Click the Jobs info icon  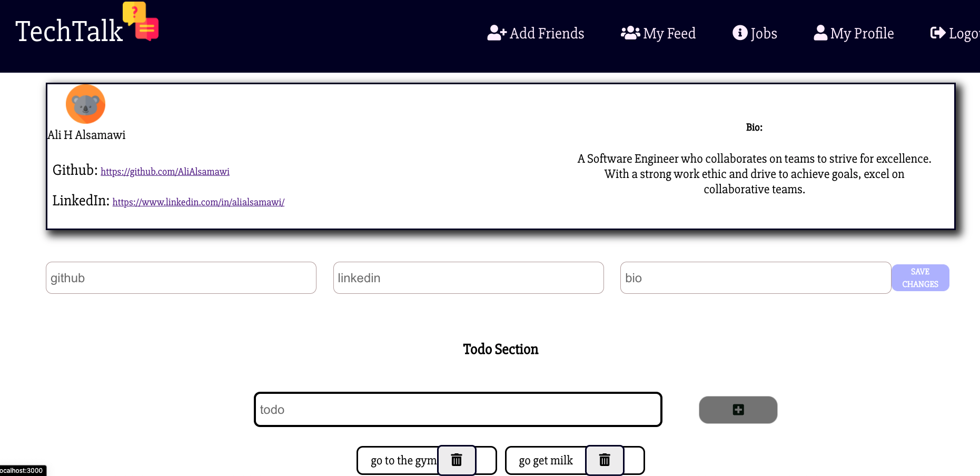[741, 33]
